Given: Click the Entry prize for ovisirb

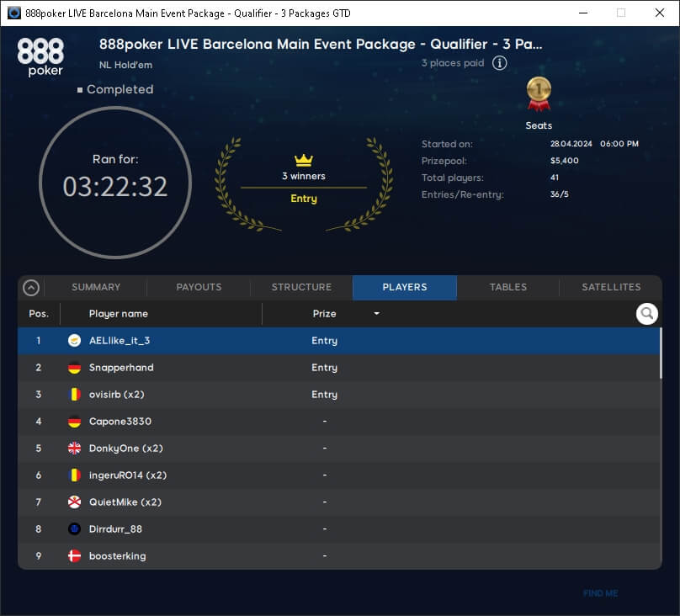Looking at the screenshot, I should coord(324,395).
